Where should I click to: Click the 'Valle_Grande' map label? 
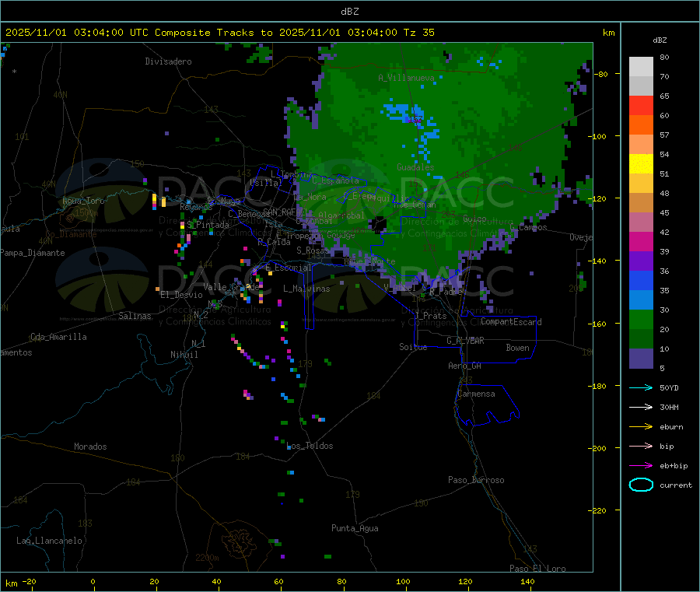click(231, 287)
